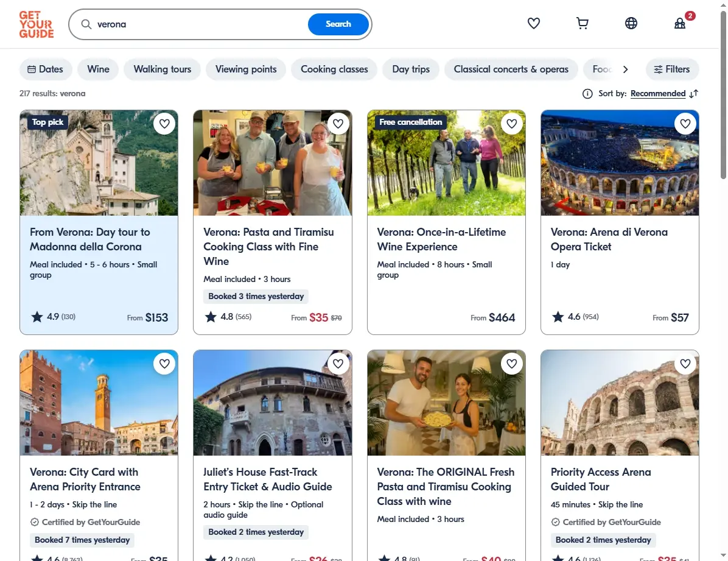Click the 'From $153' price
Viewport: 728px width, 561px height.
[x=147, y=318]
